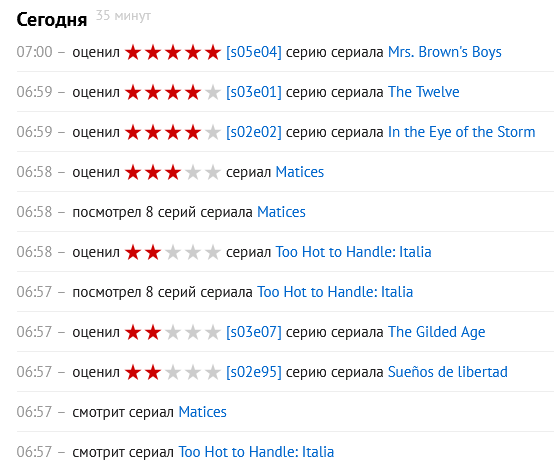Open episode s02e95 link
The height and width of the screenshot is (476, 554).
click(x=254, y=372)
